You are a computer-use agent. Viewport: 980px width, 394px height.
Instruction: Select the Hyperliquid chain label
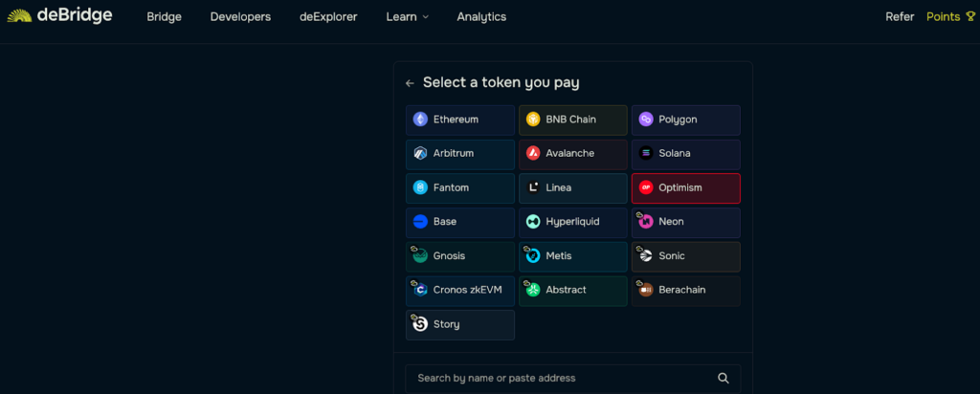pyautogui.click(x=573, y=222)
